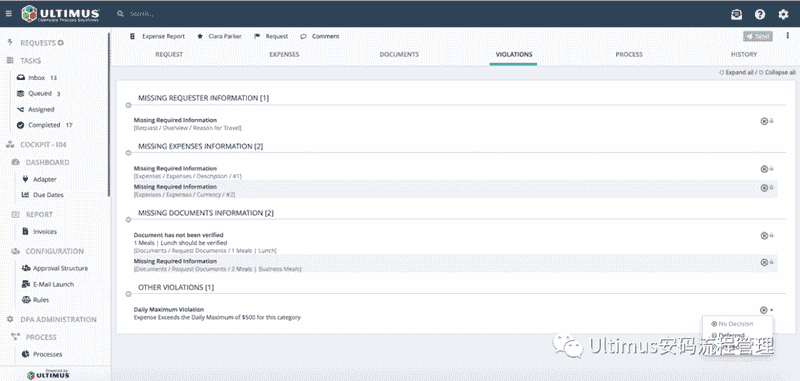Switch to the HISTORY tab

click(x=744, y=54)
